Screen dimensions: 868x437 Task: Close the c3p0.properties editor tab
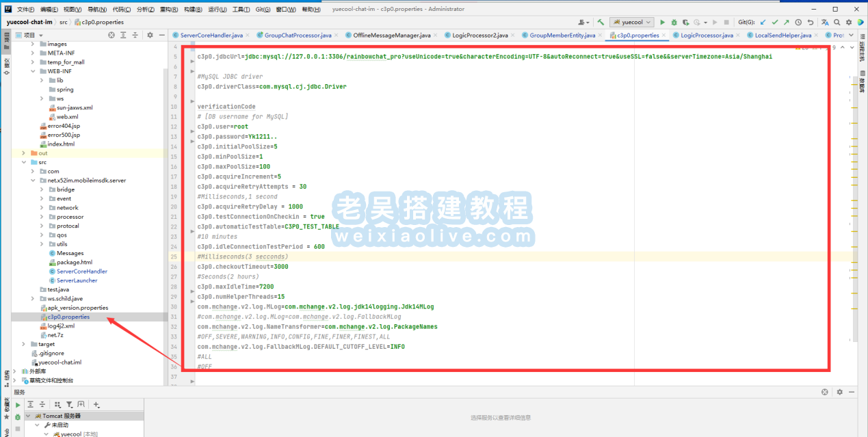tap(665, 35)
